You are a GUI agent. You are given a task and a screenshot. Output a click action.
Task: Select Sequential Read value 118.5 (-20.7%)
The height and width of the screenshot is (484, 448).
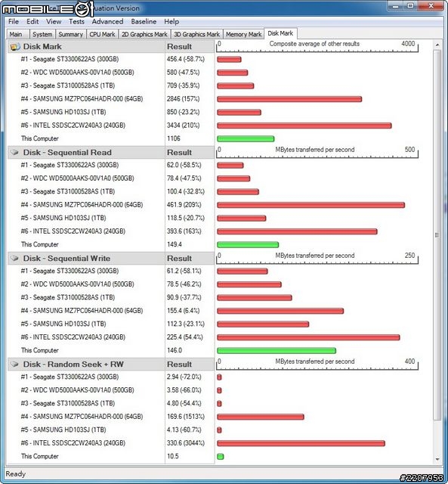pos(186,218)
